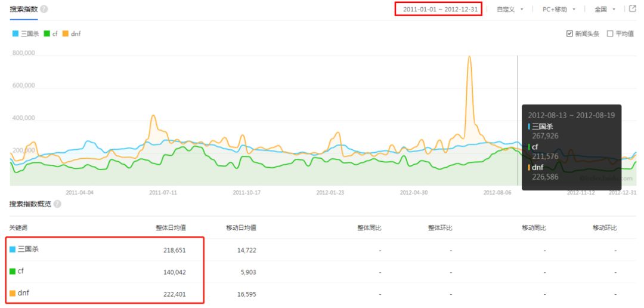Open the PC+移动 device dropdown

click(x=559, y=9)
